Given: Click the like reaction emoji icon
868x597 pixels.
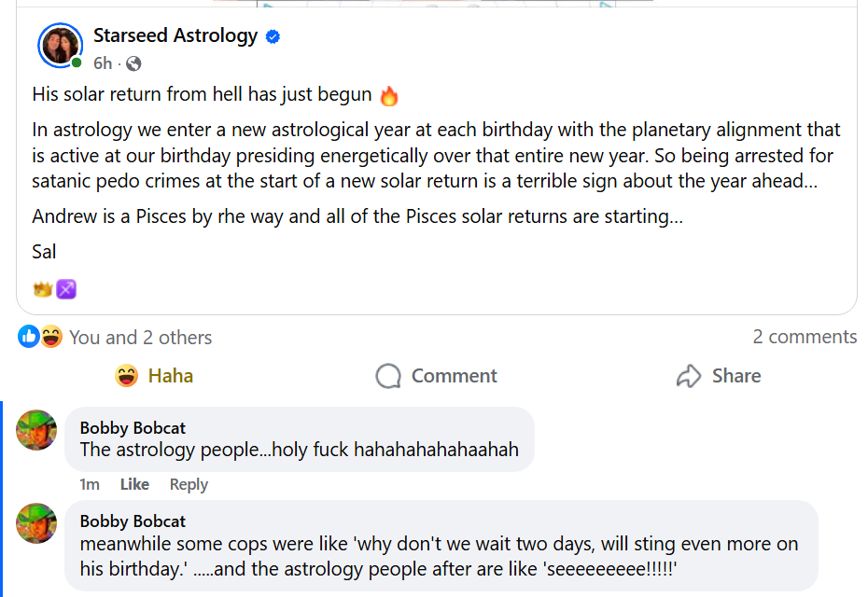Looking at the screenshot, I should (x=29, y=337).
